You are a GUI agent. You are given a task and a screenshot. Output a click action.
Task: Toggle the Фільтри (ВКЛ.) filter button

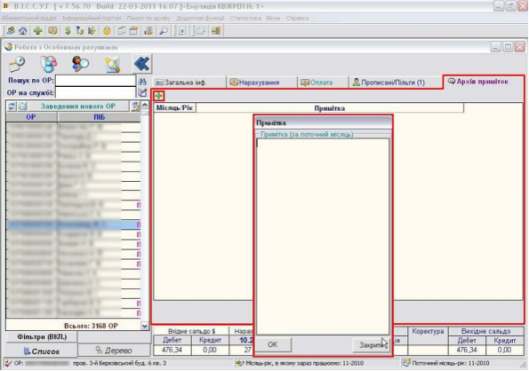point(42,337)
